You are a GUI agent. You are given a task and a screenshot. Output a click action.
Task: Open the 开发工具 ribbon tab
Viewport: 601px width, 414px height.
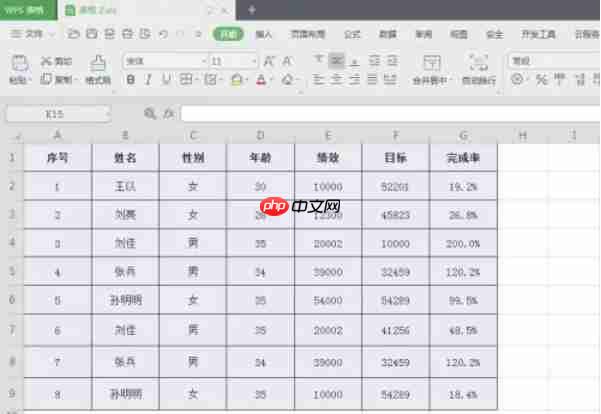[x=538, y=34]
